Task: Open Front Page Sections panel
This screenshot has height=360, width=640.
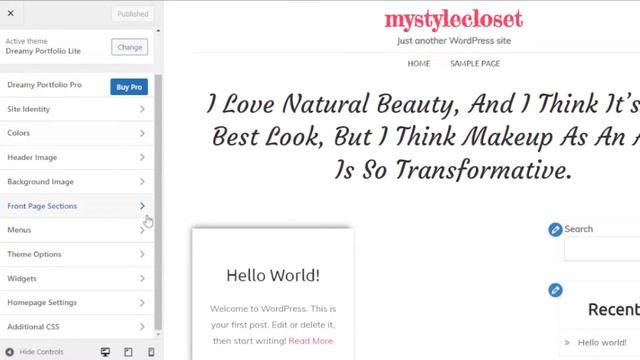Action: point(77,206)
